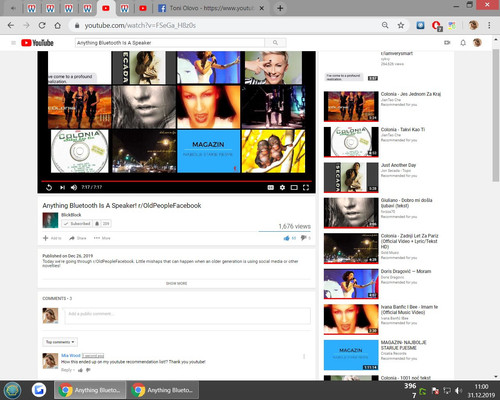Open Windows Start button
This screenshot has width=500, height=400.
click(x=13, y=390)
